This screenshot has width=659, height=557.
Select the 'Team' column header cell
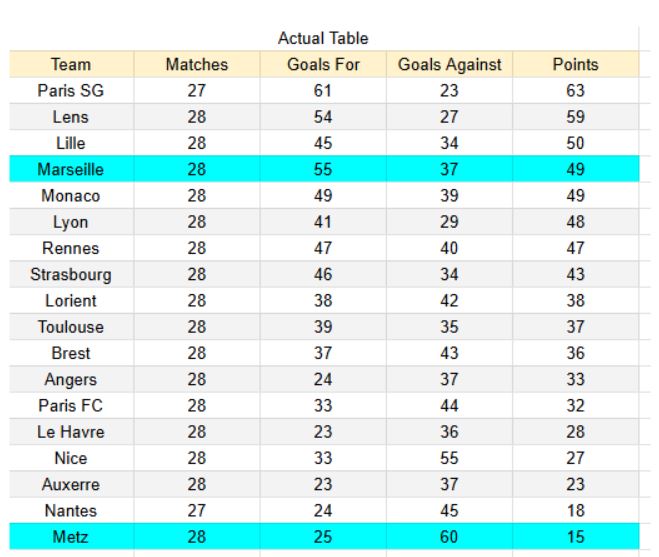click(x=70, y=65)
